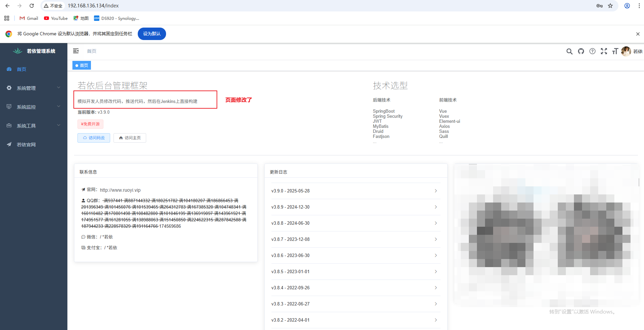The height and width of the screenshot is (330, 644).
Task: Open the apps grid in bookmarks bar
Action: pyautogui.click(x=7, y=18)
